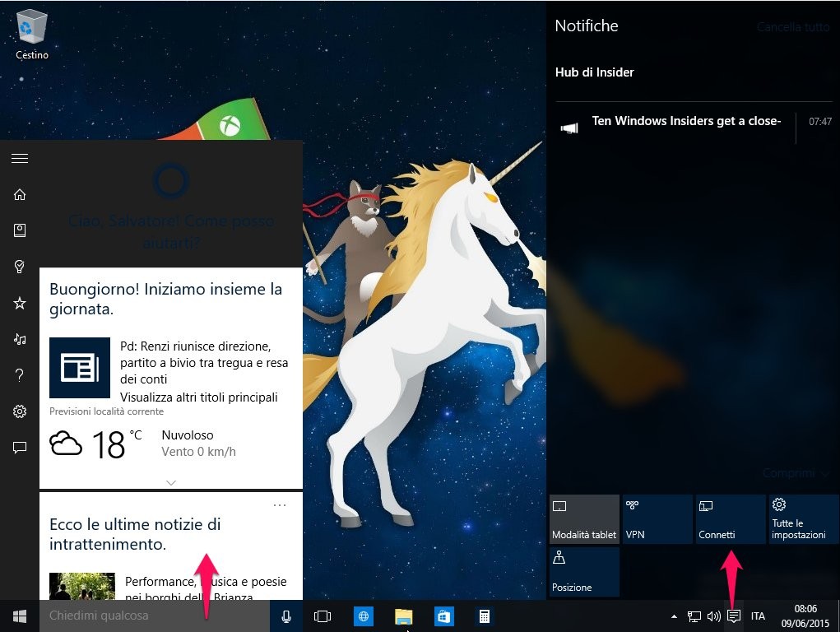Open Microsoft Edge from the taskbar
The image size is (840, 632).
(363, 616)
